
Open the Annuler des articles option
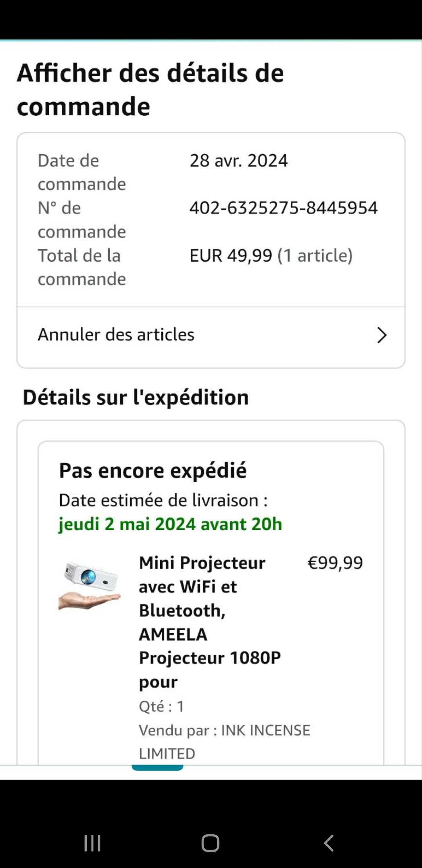(116, 335)
